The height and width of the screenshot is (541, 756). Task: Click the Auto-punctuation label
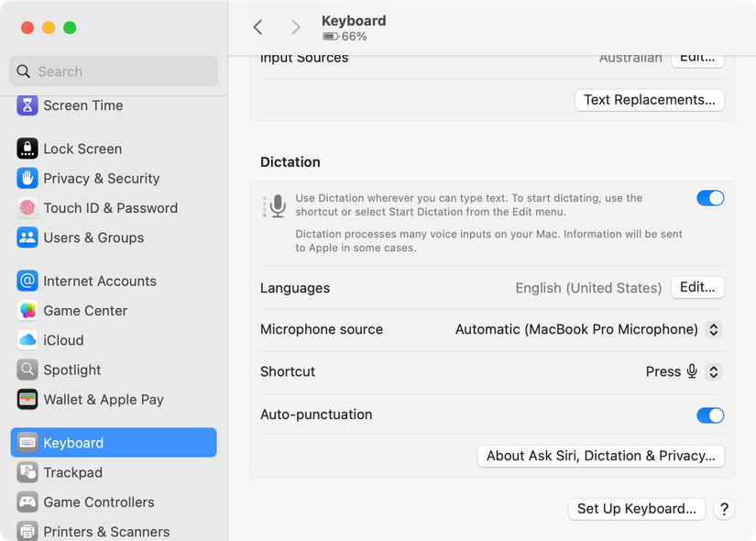click(x=316, y=414)
